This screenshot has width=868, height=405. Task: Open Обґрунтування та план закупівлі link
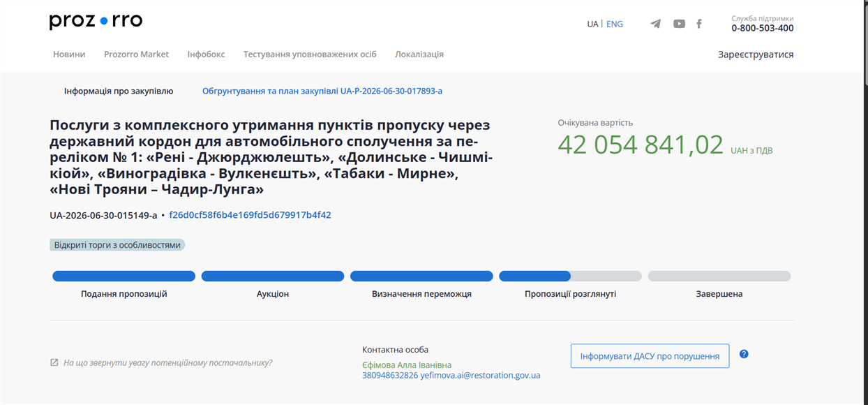click(322, 91)
